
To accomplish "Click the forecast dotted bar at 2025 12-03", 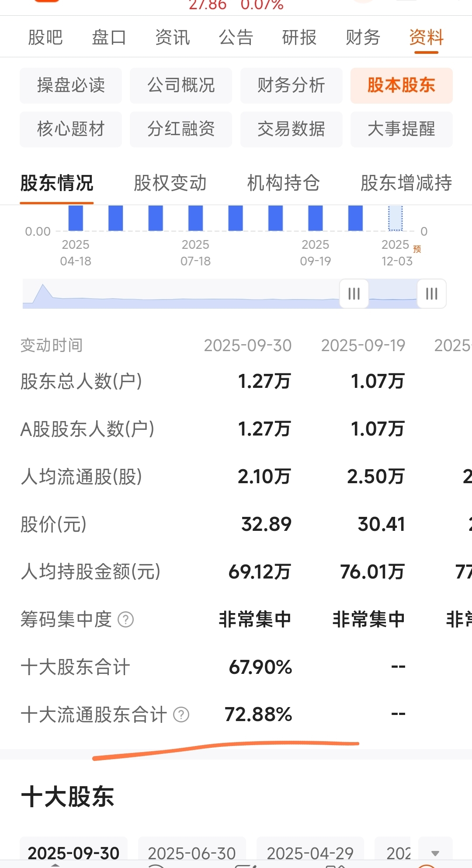I will 396,218.
